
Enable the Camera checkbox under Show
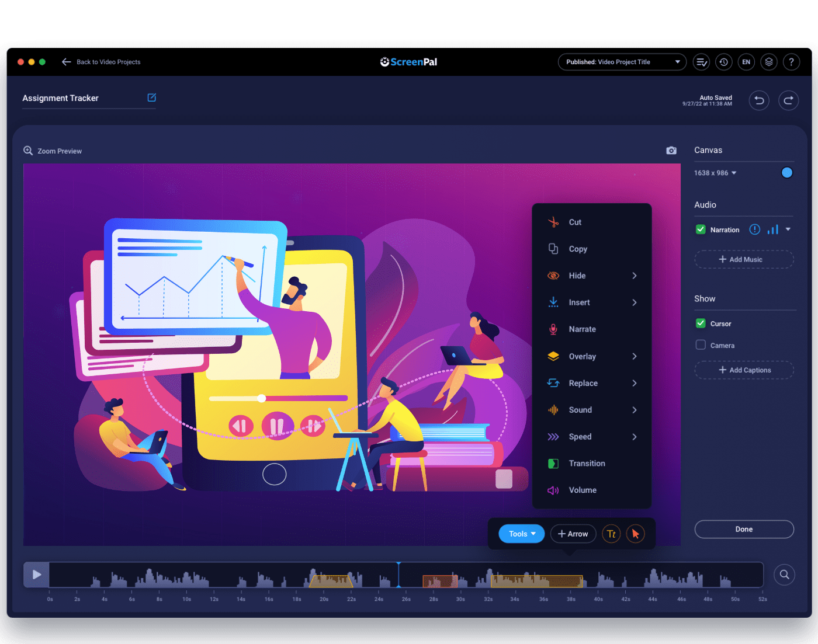pos(700,345)
